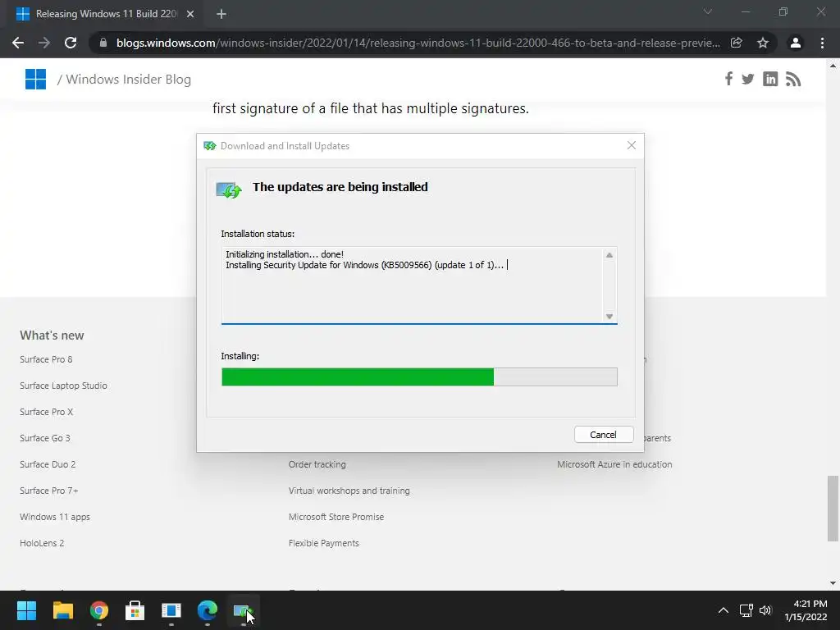Open the Surface Laptop Studio link

[x=63, y=386]
